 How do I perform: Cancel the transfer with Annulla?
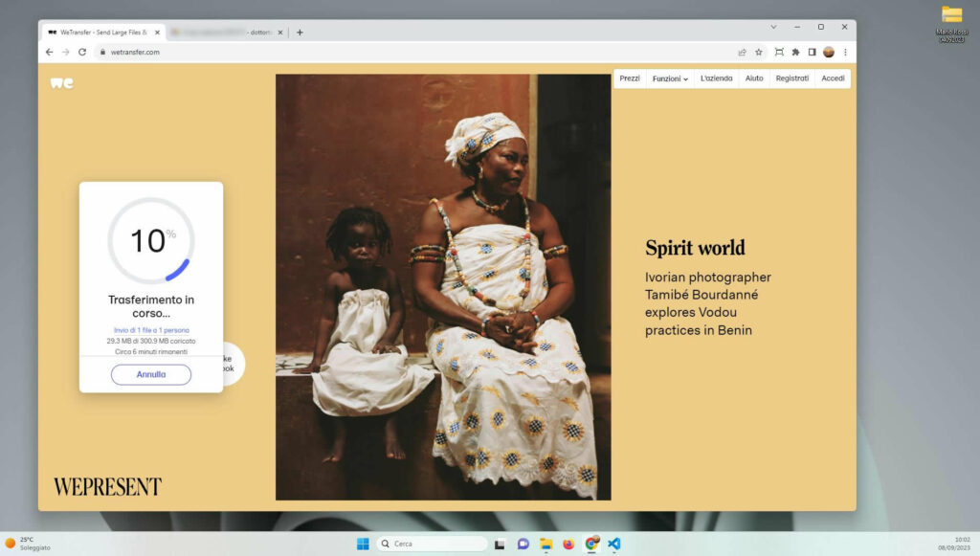click(151, 375)
